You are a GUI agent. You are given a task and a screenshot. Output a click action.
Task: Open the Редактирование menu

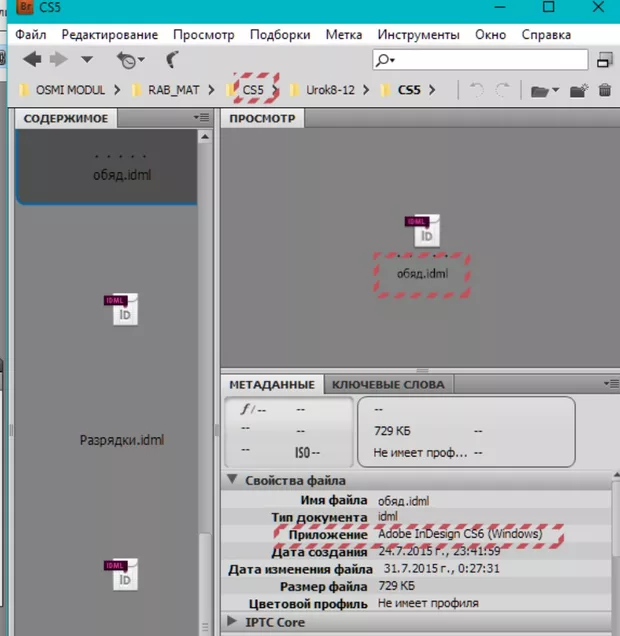click(109, 35)
